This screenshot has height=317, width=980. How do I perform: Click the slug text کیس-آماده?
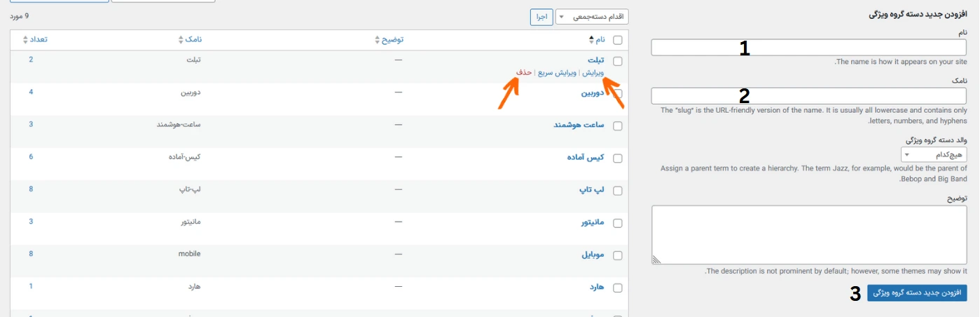pyautogui.click(x=184, y=156)
